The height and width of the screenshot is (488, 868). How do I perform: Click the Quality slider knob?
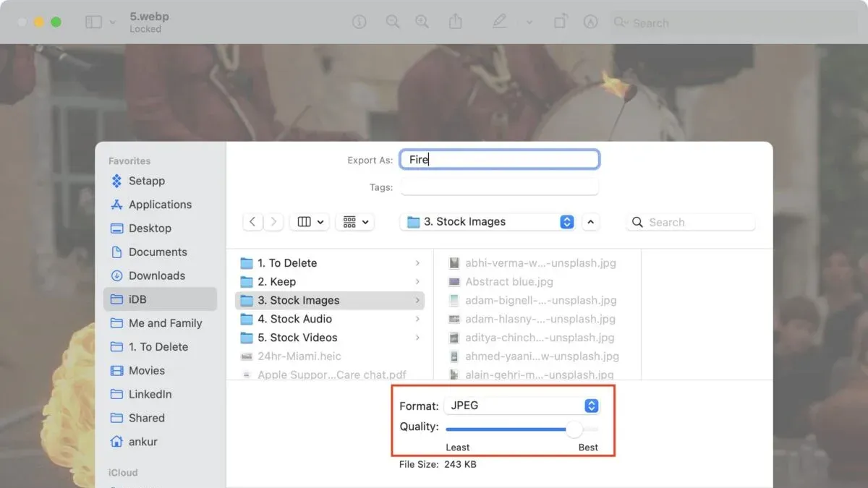tap(574, 429)
